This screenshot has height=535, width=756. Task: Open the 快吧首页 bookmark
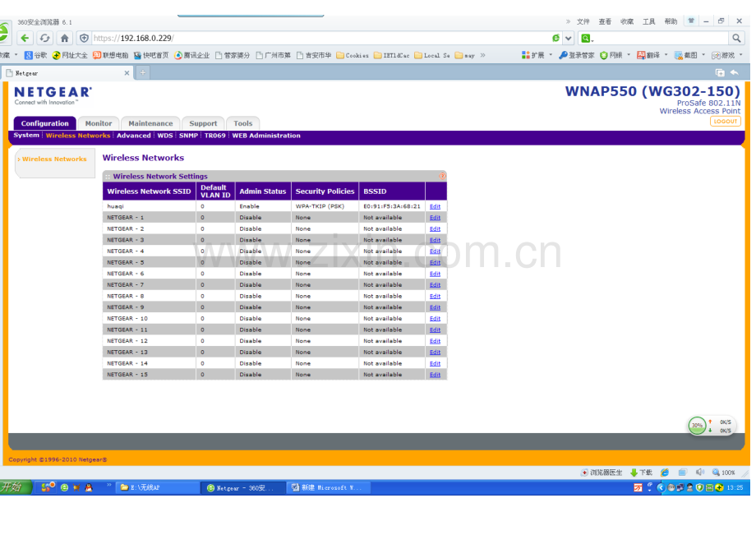(151, 55)
